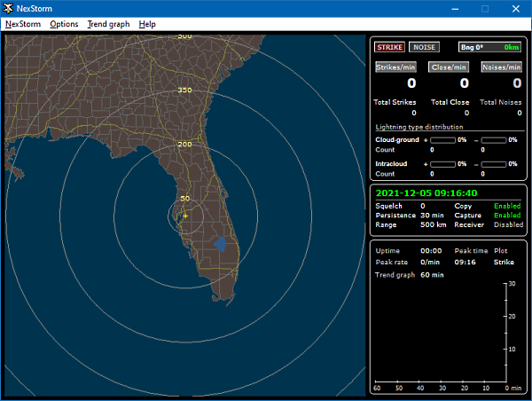
Task: Click the Lightning type distribution heading
Action: click(419, 127)
